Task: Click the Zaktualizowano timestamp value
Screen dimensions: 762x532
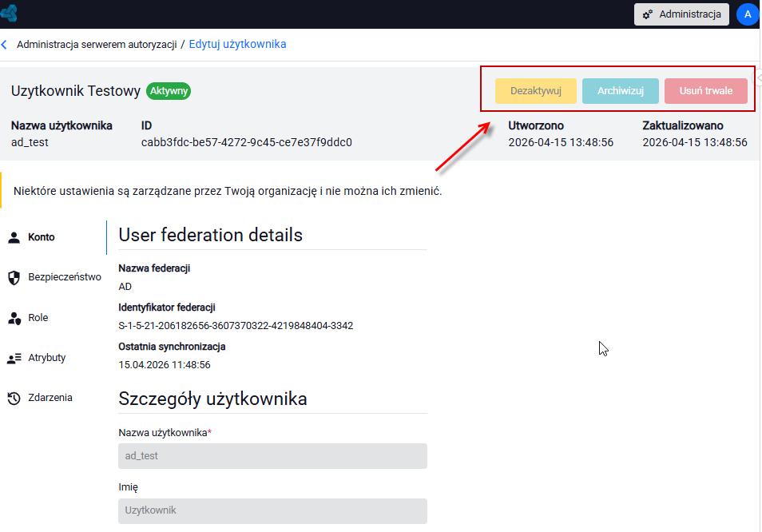Action: 695,143
